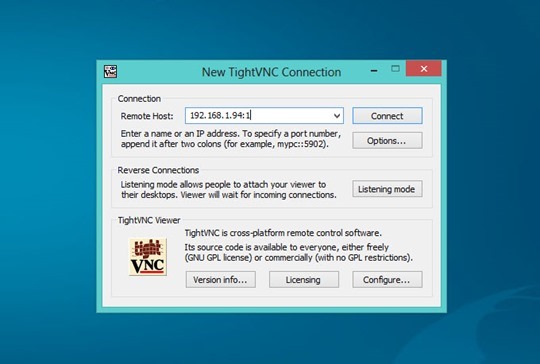Viewport: 540px width, 364px height.
Task: Click the maximize box in title bar
Action: (395, 69)
